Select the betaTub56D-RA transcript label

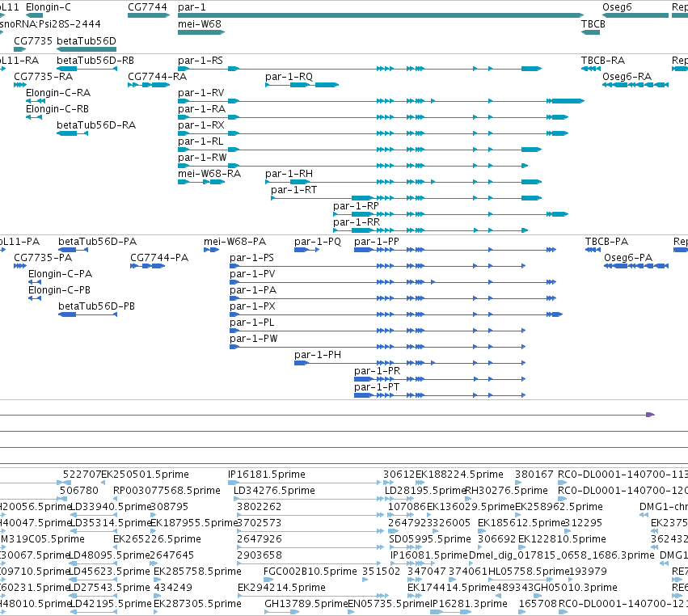[x=96, y=125]
